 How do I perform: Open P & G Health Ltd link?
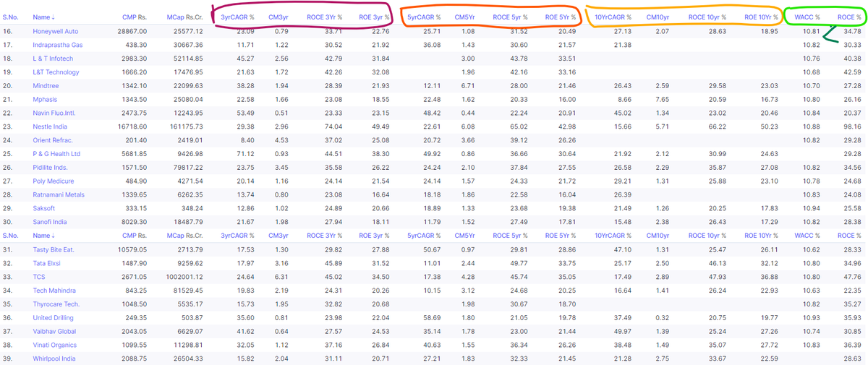point(56,154)
